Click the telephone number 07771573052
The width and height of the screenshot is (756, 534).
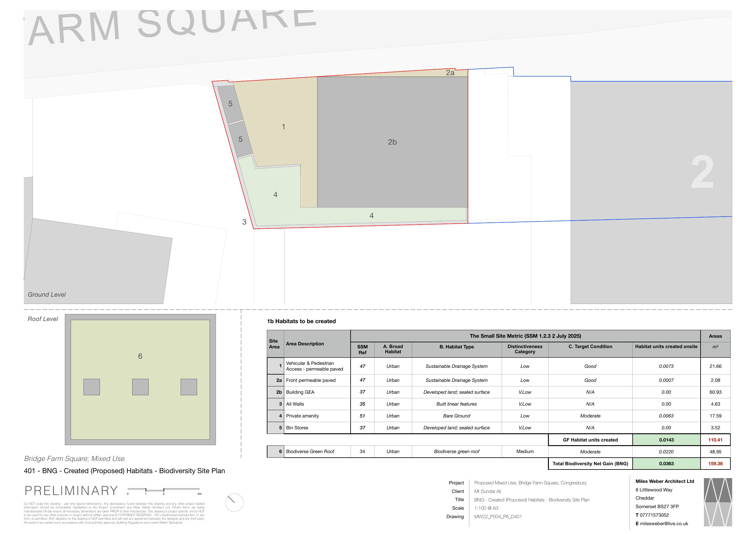pyautogui.click(x=654, y=515)
